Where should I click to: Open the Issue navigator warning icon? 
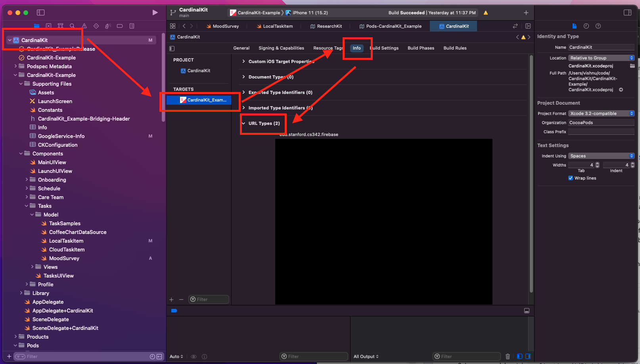click(84, 26)
